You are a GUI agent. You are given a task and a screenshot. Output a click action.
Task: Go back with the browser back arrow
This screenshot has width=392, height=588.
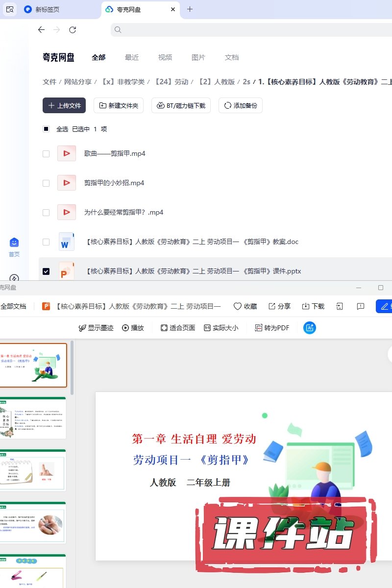click(x=41, y=30)
